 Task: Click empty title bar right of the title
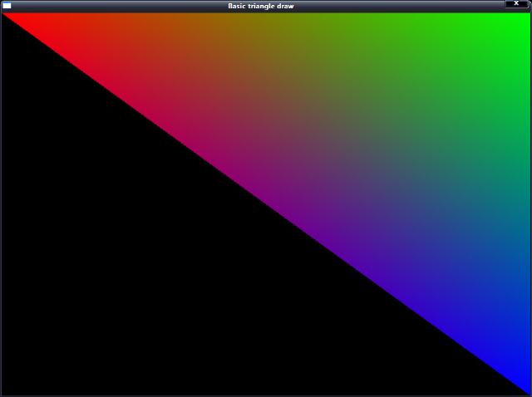[399, 6]
